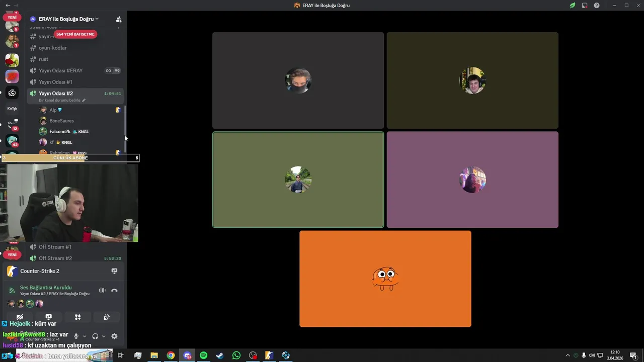This screenshot has height=362, width=644.
Task: Join Yayın Odası #1 voice channel
Action: (x=75, y=82)
